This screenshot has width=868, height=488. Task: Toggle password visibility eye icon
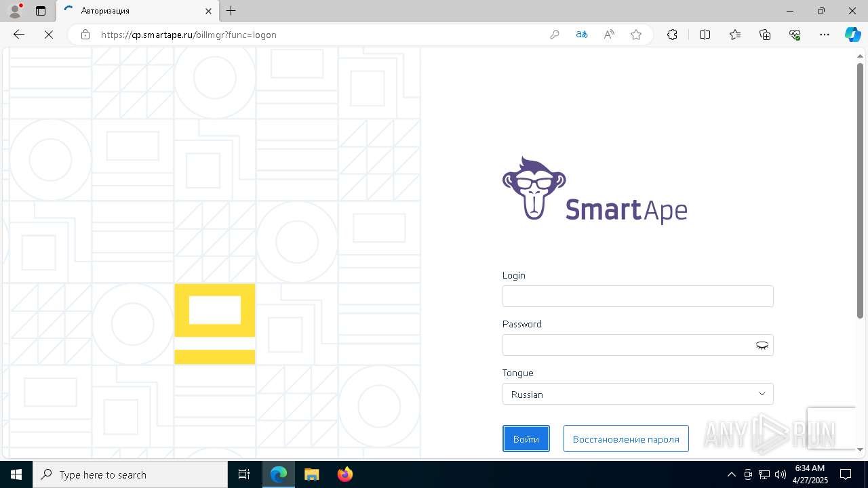762,346
